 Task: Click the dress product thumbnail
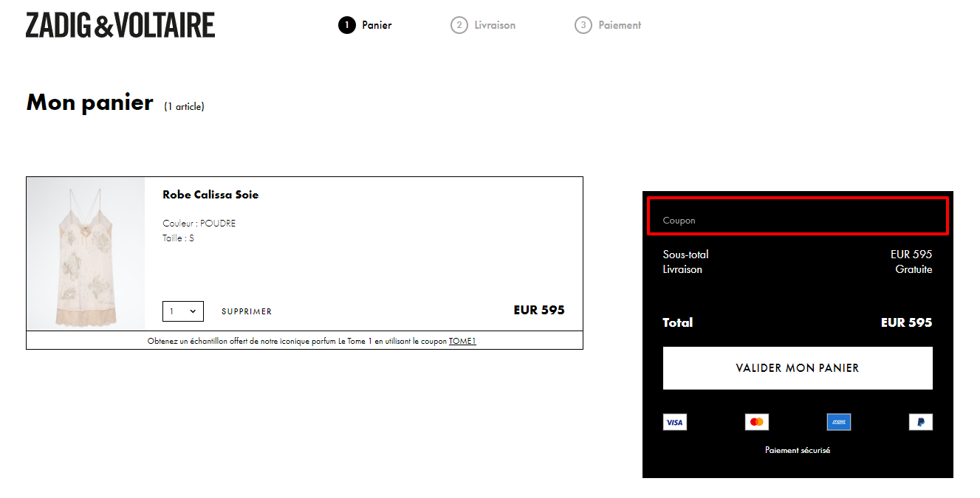[86, 254]
